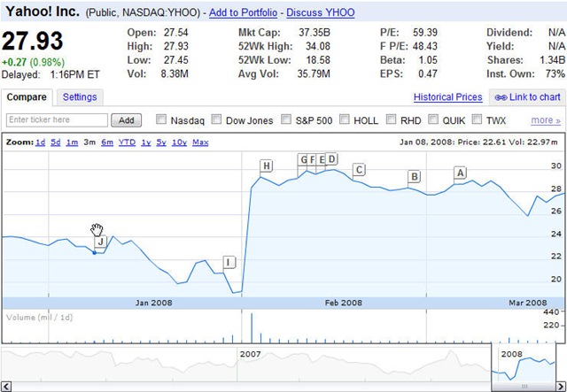Click news marker G on the chart
This screenshot has height=392, width=567.
point(303,159)
